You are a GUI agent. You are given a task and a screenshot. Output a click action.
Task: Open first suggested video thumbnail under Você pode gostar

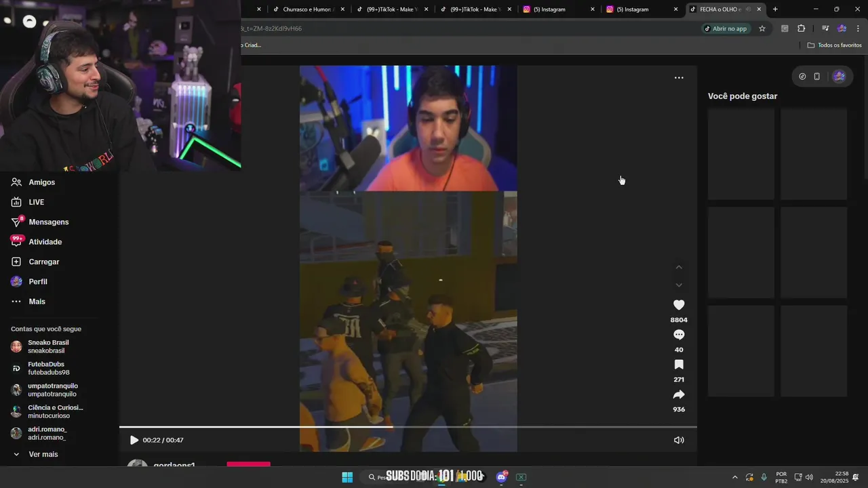(741, 154)
